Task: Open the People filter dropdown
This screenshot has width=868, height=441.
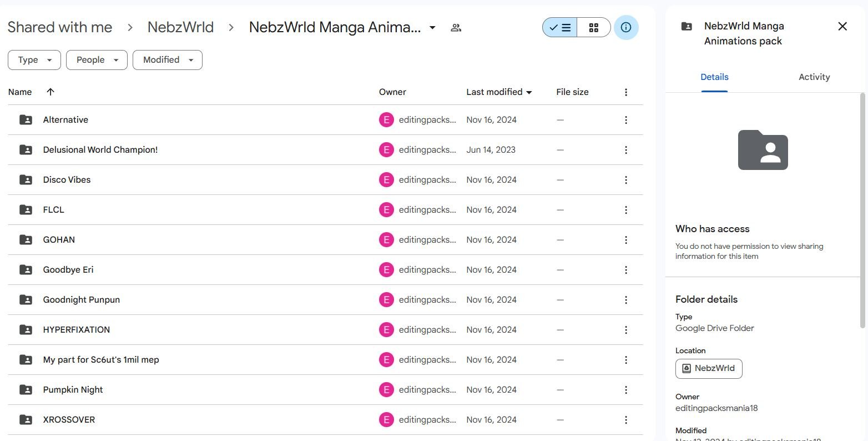Action: (x=97, y=60)
